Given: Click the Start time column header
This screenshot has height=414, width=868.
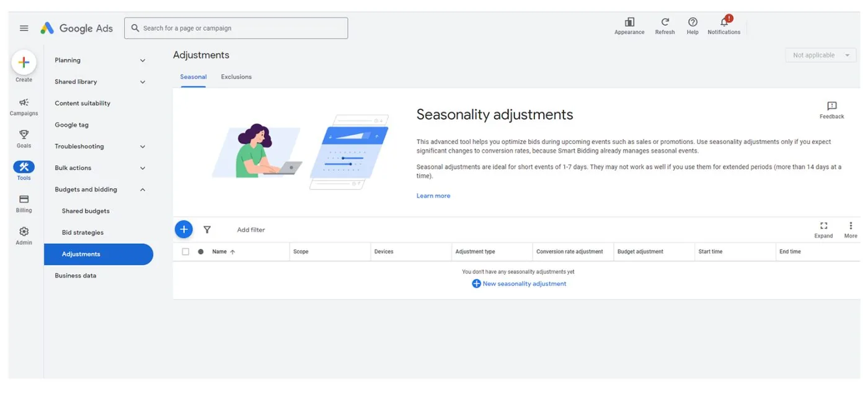Looking at the screenshot, I should (710, 252).
